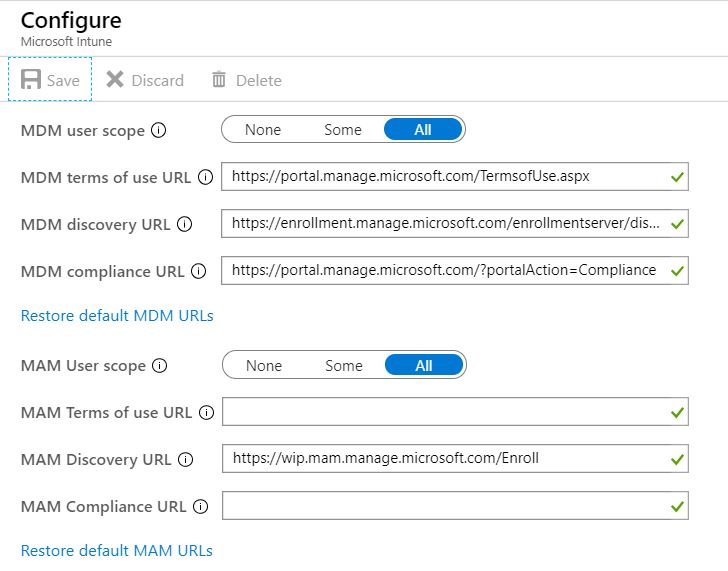The height and width of the screenshot is (571, 728).
Task: Click the Delete label text
Action: pos(259,81)
